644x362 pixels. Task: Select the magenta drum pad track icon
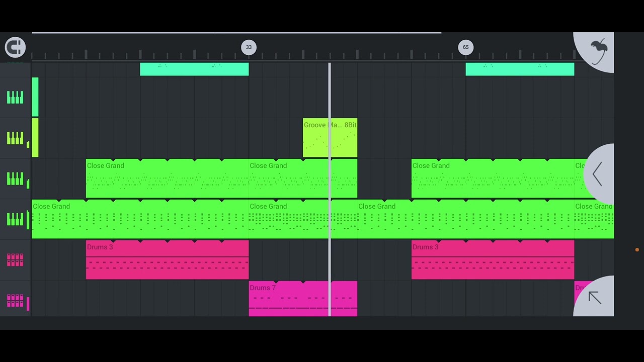point(15,301)
